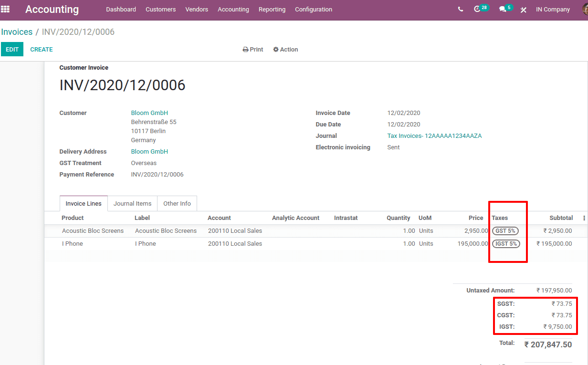This screenshot has height=365, width=588.
Task: Switch to the Other Info tab
Action: coord(177,204)
